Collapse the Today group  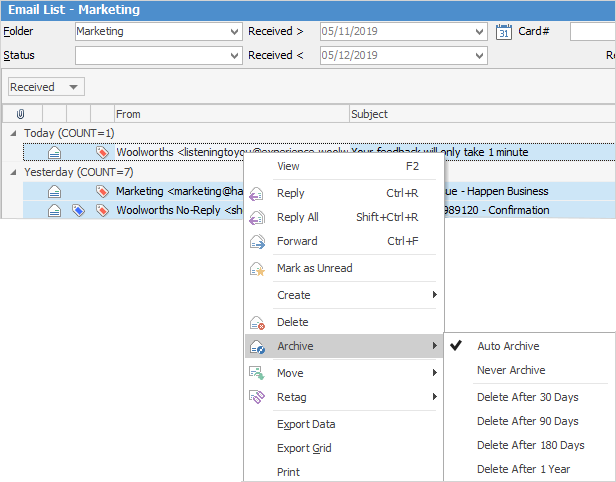tap(14, 133)
